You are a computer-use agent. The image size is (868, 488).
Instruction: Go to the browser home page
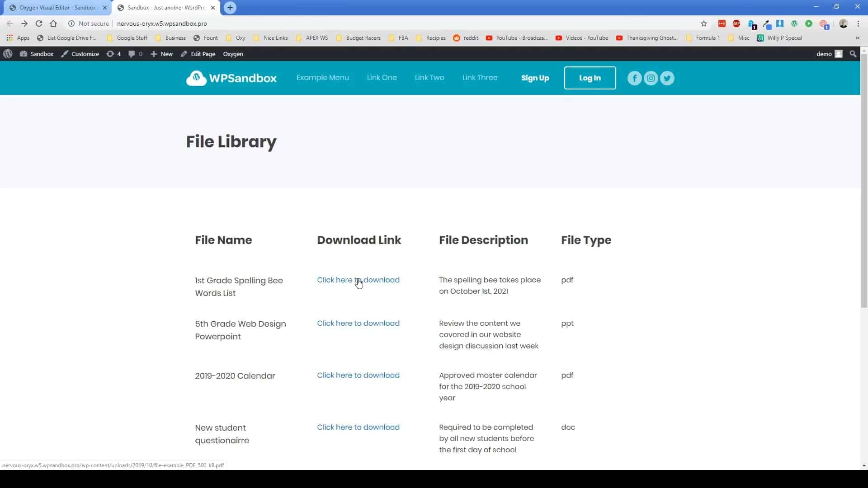click(x=53, y=23)
